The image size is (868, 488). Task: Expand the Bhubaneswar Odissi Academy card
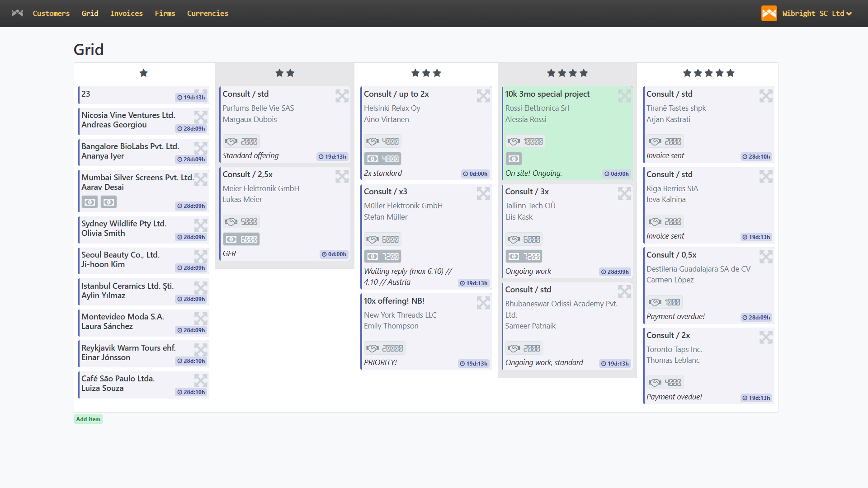pos(625,291)
